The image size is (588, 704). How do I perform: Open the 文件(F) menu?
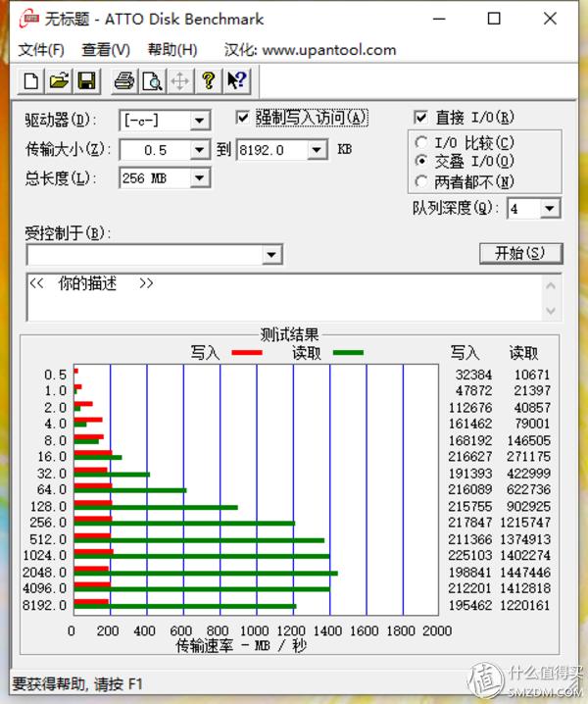coord(41,50)
